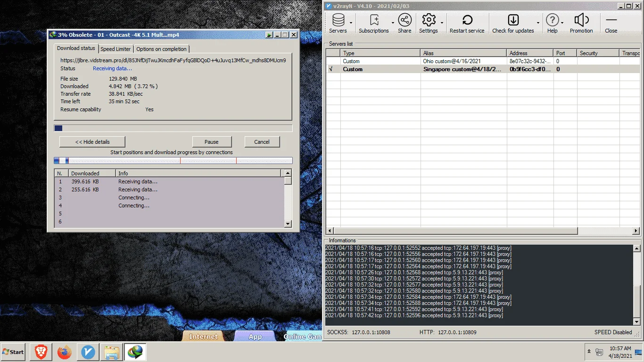
Task: Click the connections progress segment bar
Action: (173, 161)
